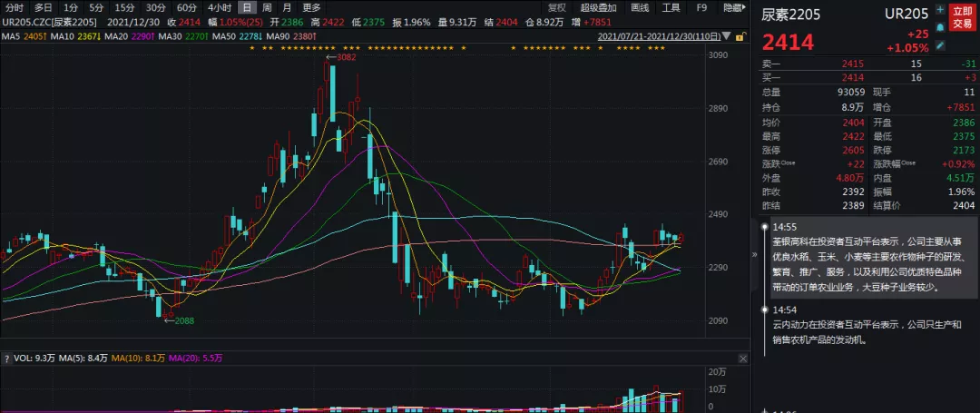Set a price alert with the bell icon
Viewport: 980px width, 413px height.
click(x=939, y=27)
